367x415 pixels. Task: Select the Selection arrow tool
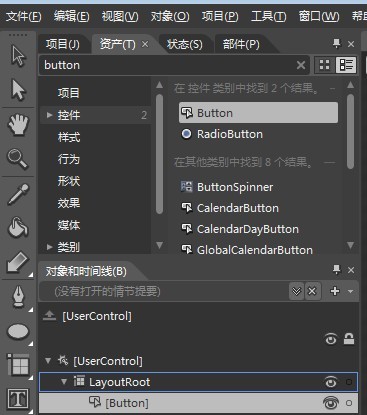(18, 56)
